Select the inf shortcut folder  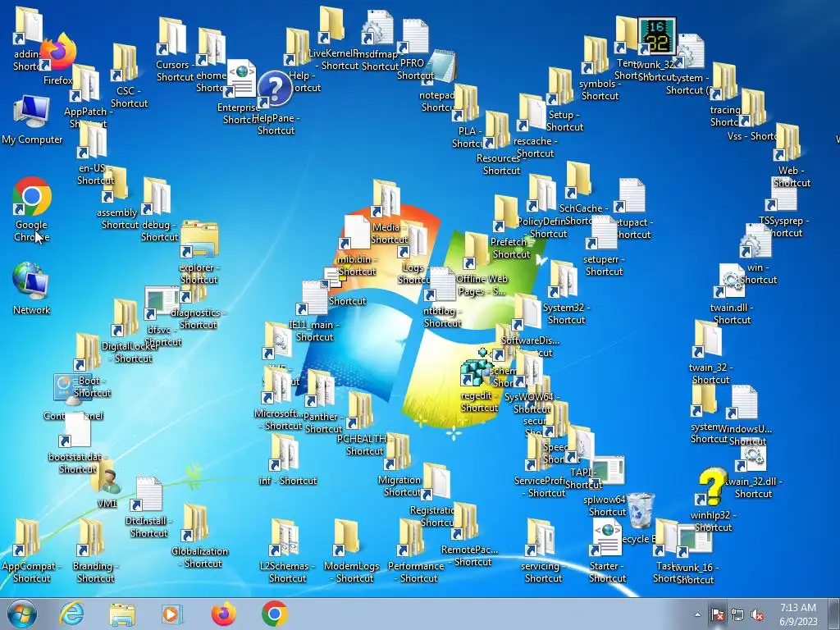click(283, 452)
